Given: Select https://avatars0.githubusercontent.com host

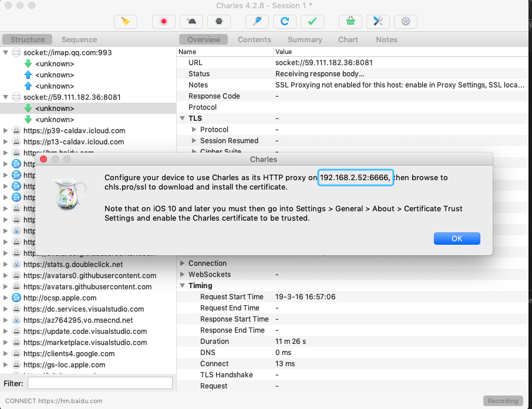Looking at the screenshot, I should click(x=90, y=275).
